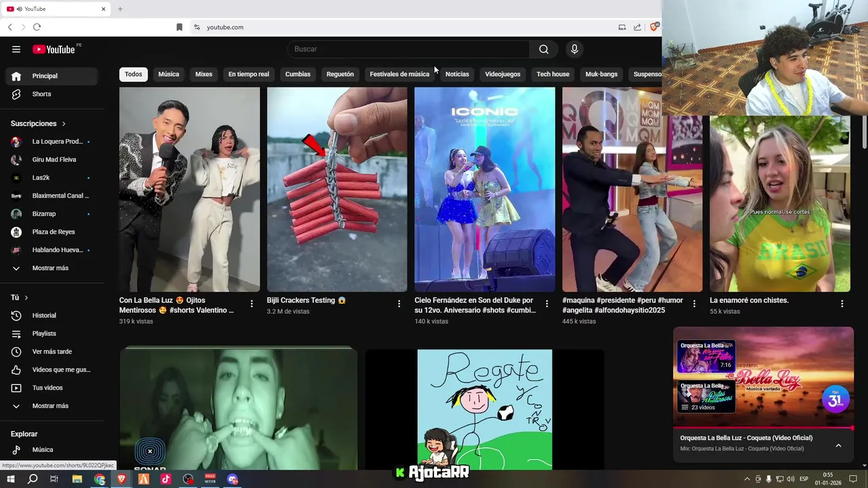Viewport: 868px width, 488px height.
Task: Open the three-dot menu for #maquina #presidente short
Action: 694,304
